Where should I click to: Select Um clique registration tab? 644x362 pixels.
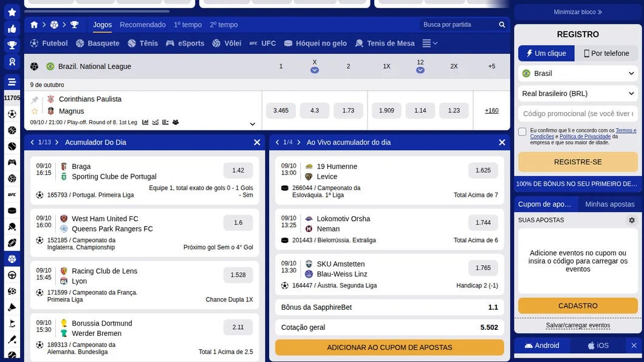coord(546,53)
